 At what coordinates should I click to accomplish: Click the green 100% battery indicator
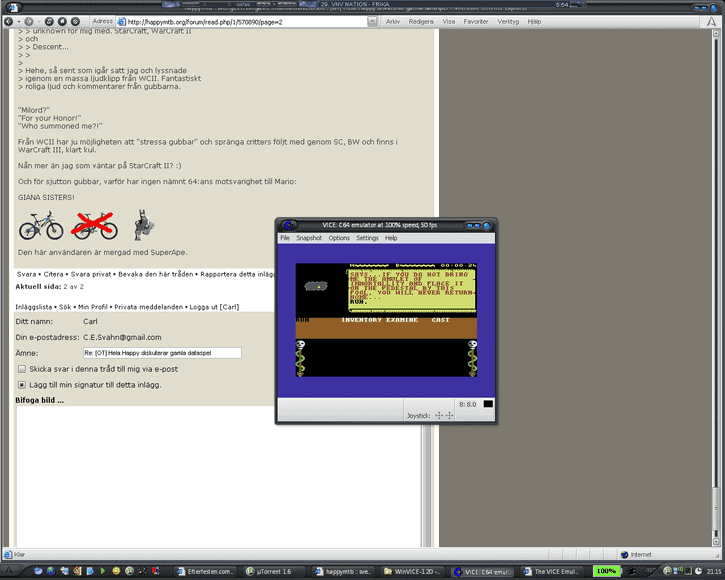(606, 571)
